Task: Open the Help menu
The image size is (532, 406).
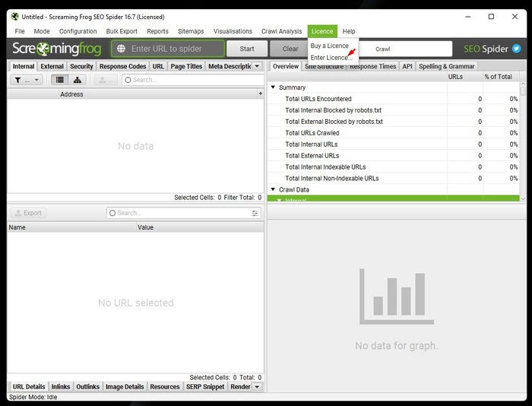Action: click(x=349, y=31)
